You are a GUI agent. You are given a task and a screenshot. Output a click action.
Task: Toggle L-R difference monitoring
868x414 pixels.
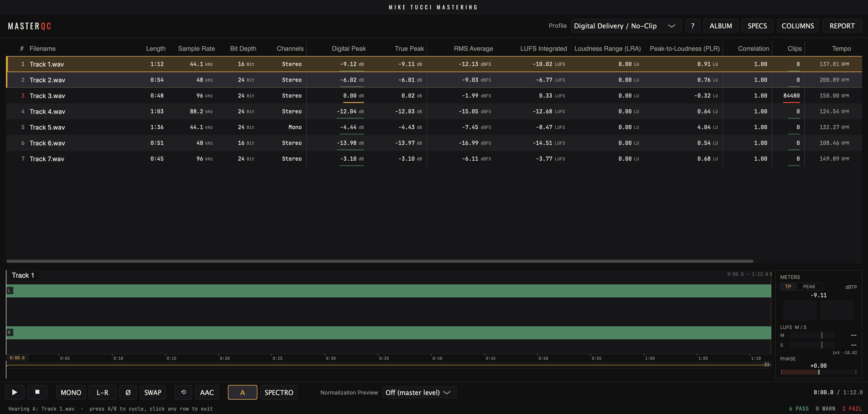click(102, 392)
